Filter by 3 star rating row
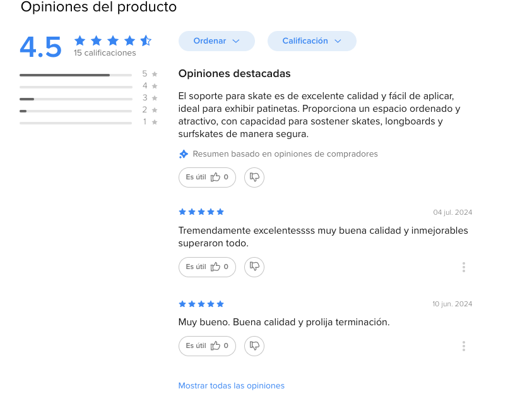532x408 pixels. [88, 99]
